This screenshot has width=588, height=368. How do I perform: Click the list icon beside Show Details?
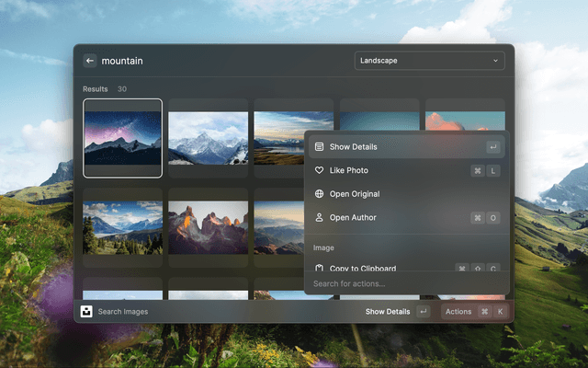click(319, 146)
